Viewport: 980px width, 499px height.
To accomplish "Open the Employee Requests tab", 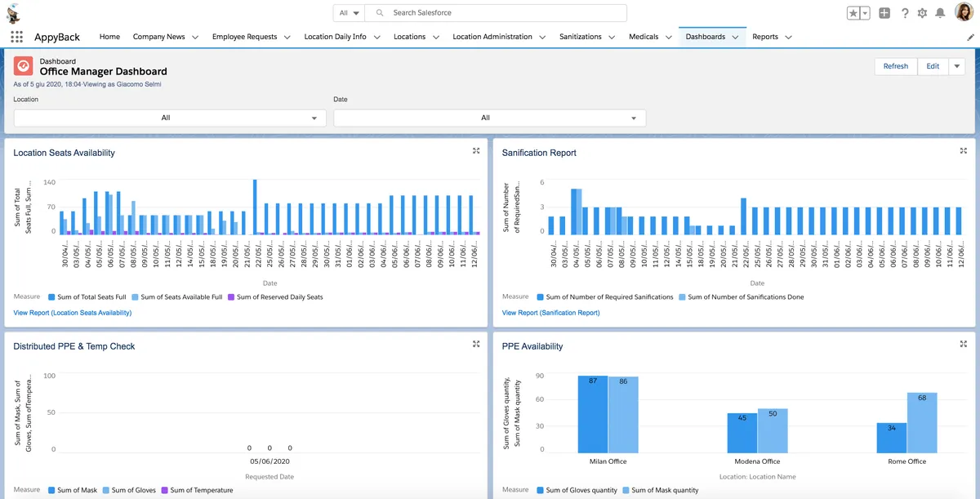I will point(244,37).
